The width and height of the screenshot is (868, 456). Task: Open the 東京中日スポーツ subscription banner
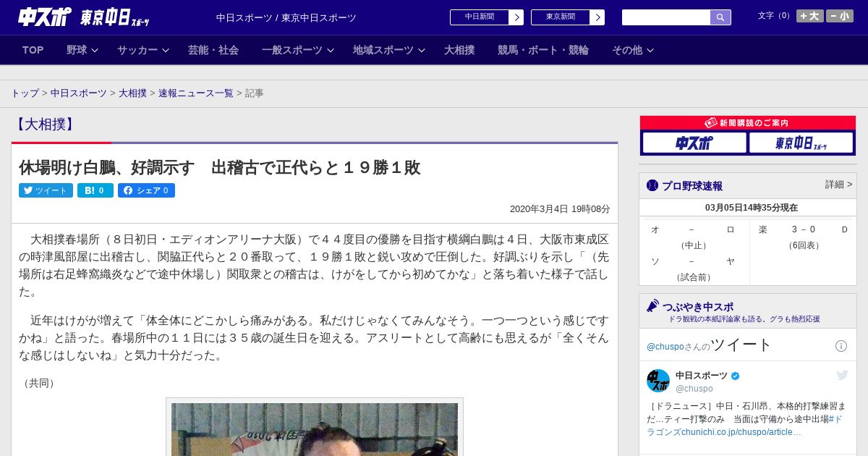click(801, 143)
